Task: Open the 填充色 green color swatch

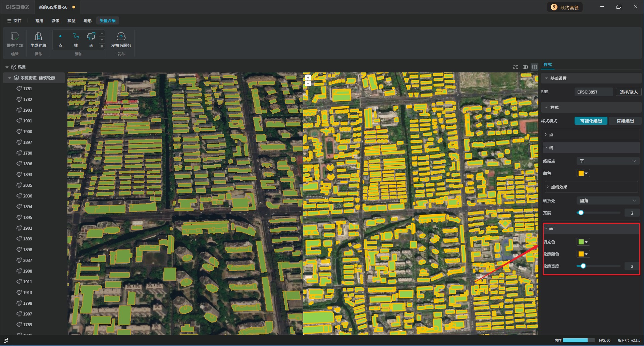Action: tap(583, 242)
